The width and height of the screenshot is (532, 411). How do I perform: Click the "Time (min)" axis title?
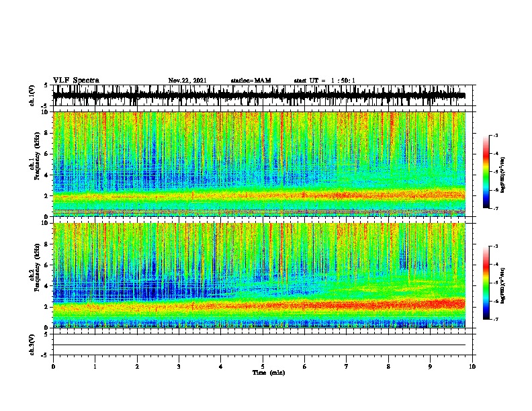(269, 373)
